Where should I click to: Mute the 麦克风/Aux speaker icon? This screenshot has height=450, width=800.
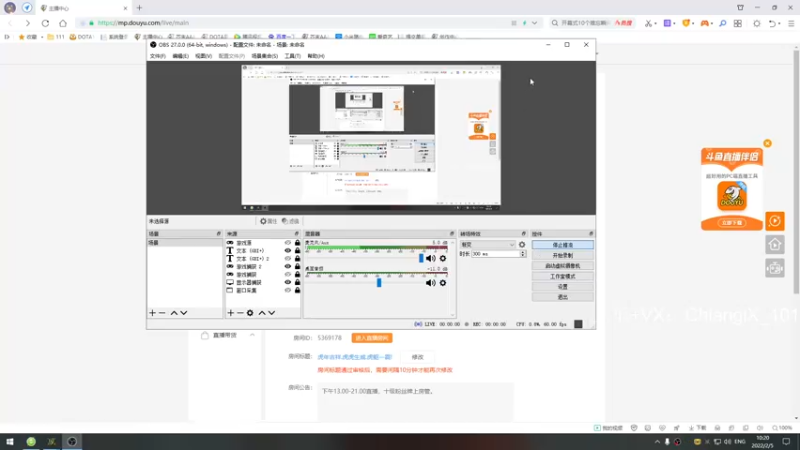[431, 258]
